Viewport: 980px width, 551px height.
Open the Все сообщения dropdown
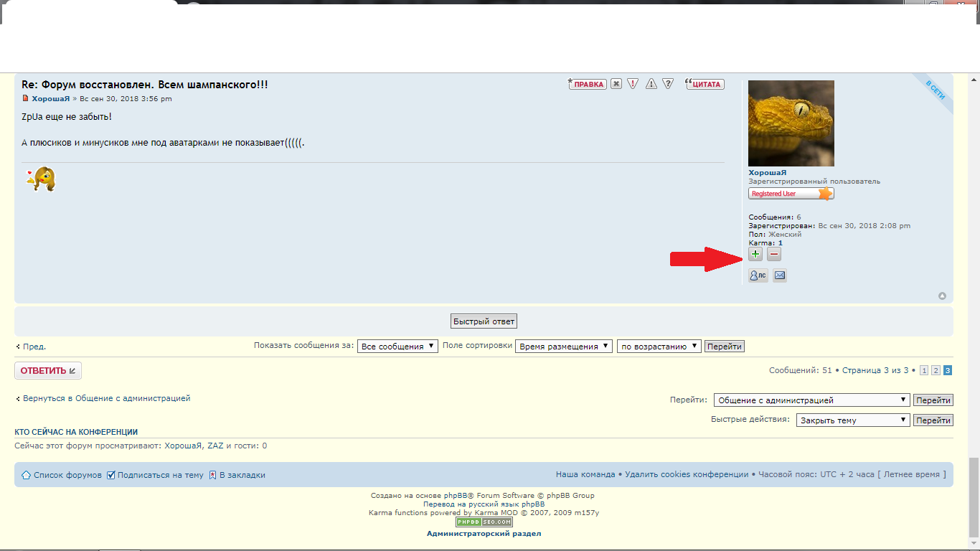[x=397, y=347]
